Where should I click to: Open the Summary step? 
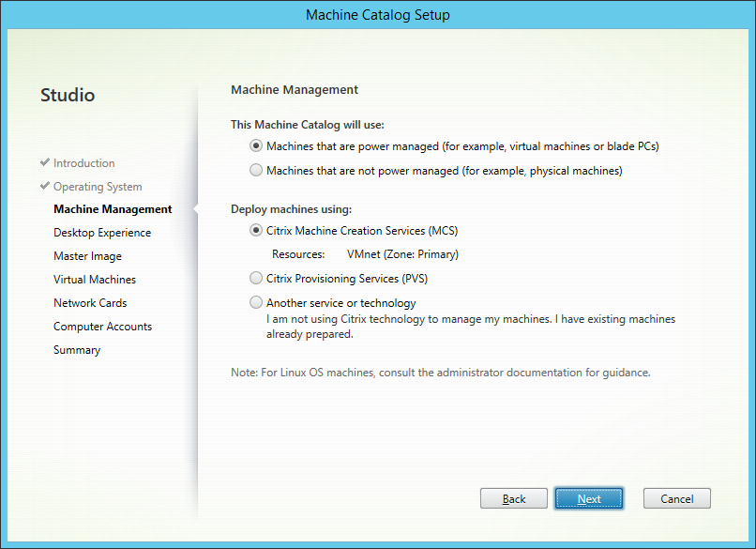click(x=77, y=350)
